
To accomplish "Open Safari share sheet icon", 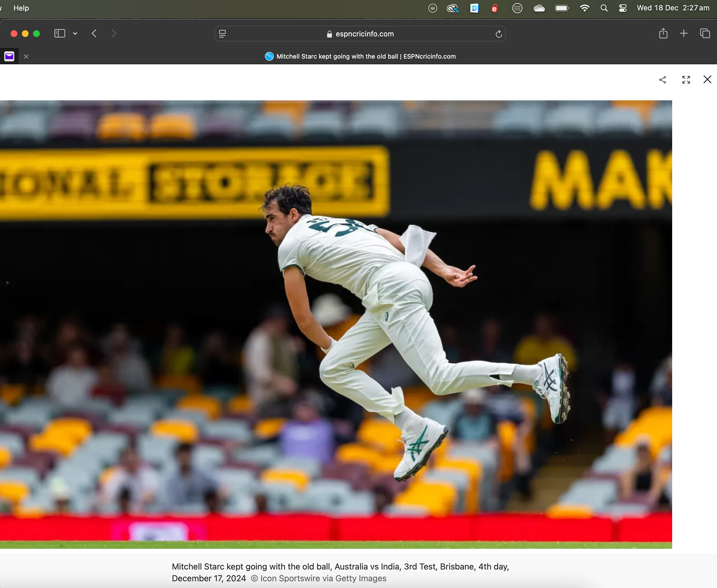I will pos(663,34).
